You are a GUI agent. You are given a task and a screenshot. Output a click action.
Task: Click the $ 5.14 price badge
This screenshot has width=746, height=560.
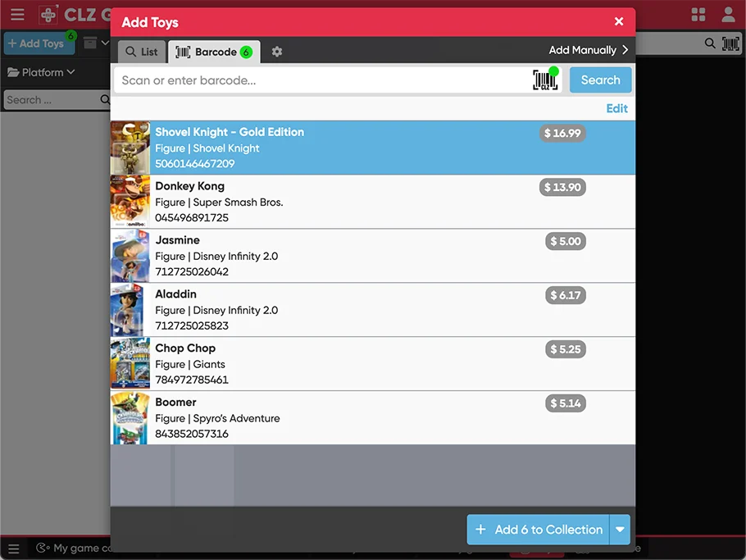[x=565, y=403]
